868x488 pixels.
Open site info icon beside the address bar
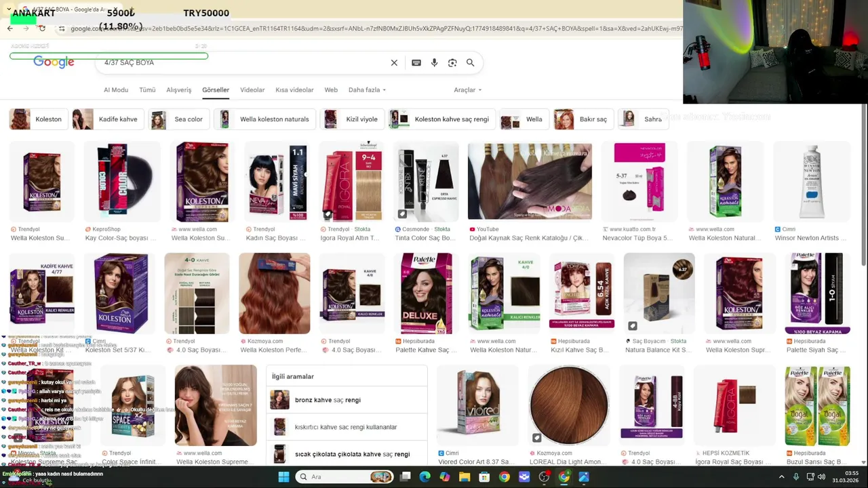click(x=62, y=28)
